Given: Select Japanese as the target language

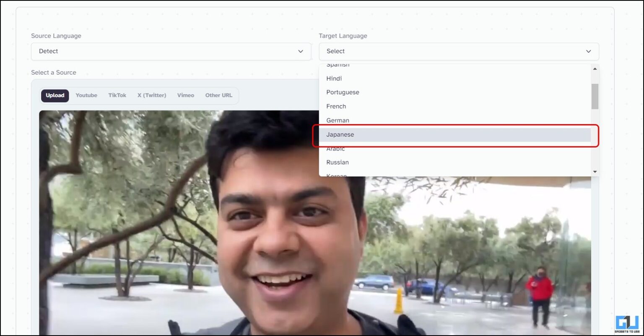Looking at the screenshot, I should pyautogui.click(x=340, y=134).
